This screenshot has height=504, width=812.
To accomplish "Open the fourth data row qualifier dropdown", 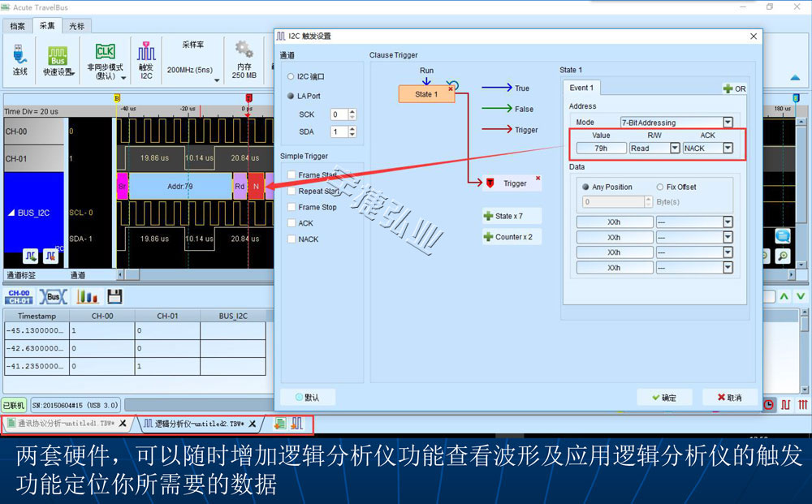I will point(728,268).
